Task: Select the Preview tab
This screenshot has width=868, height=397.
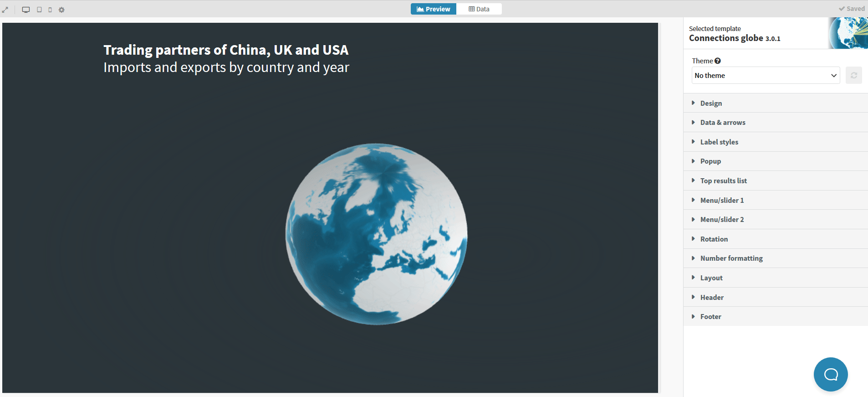Action: point(433,9)
